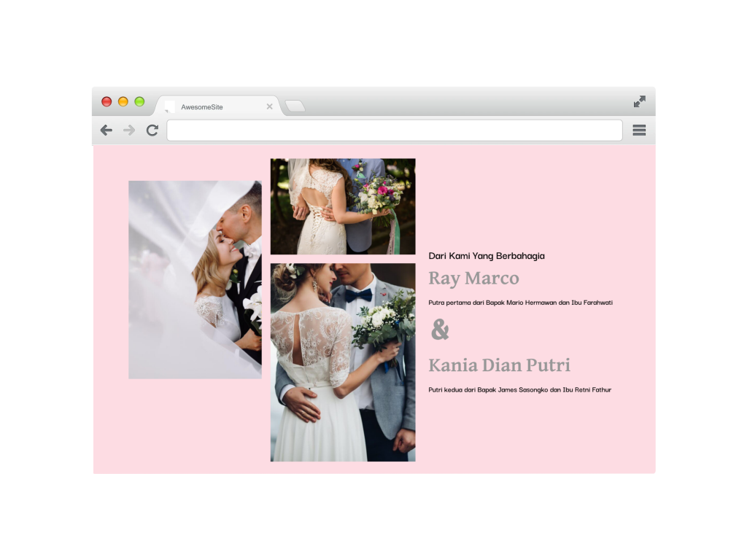Toggle fullscreen with the expand arrows icon
This screenshot has height=560, width=747.
pyautogui.click(x=639, y=101)
